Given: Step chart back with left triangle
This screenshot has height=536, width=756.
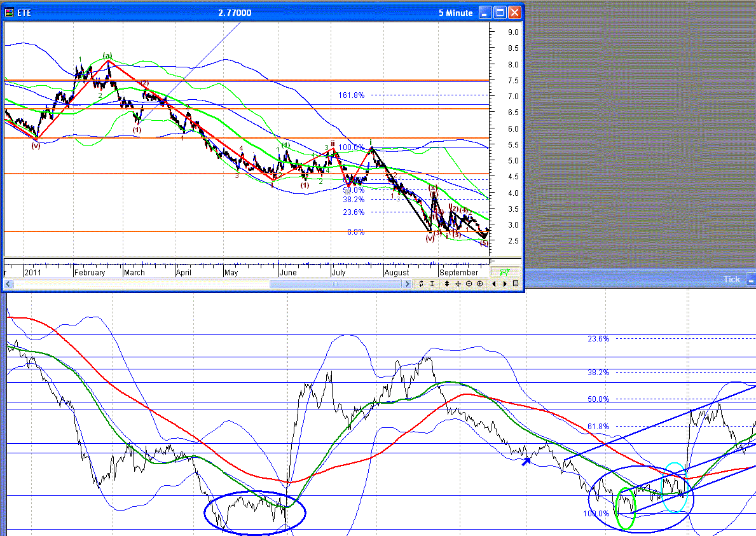Looking at the screenshot, I should point(493,284).
